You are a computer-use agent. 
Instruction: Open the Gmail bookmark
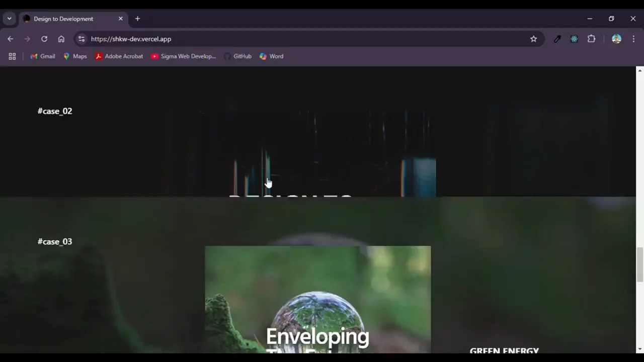[x=43, y=56]
